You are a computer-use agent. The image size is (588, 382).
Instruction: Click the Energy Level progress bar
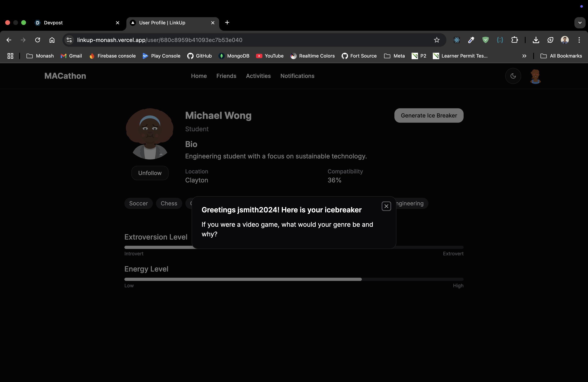point(294,279)
